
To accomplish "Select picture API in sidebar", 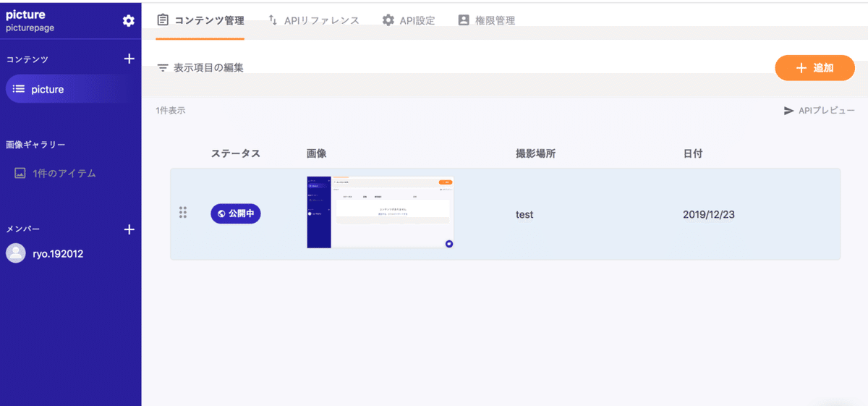I will 70,89.
